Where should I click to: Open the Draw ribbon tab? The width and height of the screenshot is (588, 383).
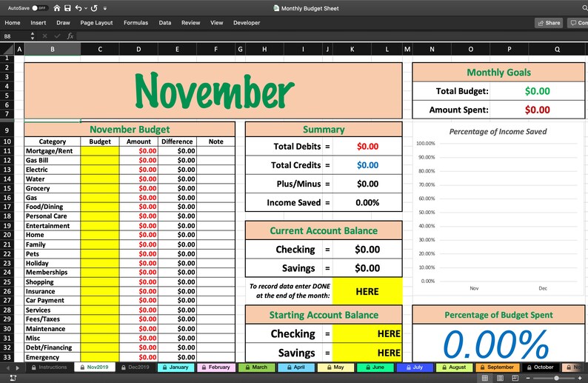coord(63,23)
